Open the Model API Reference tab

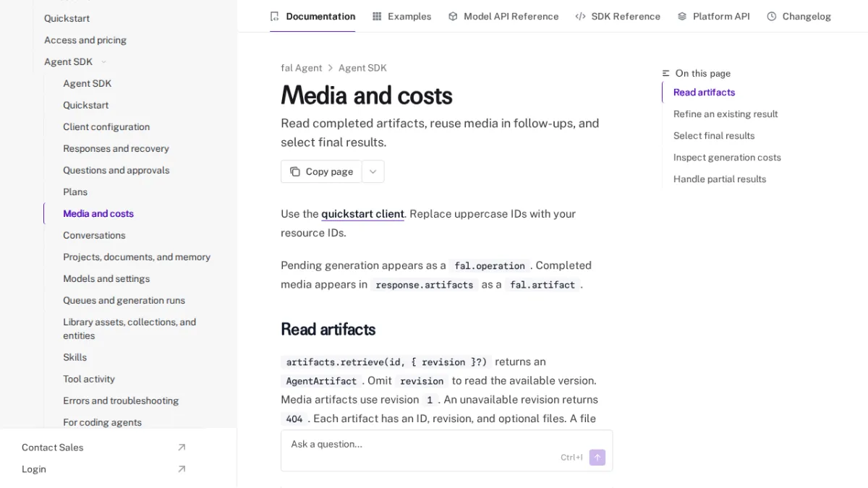(x=503, y=16)
